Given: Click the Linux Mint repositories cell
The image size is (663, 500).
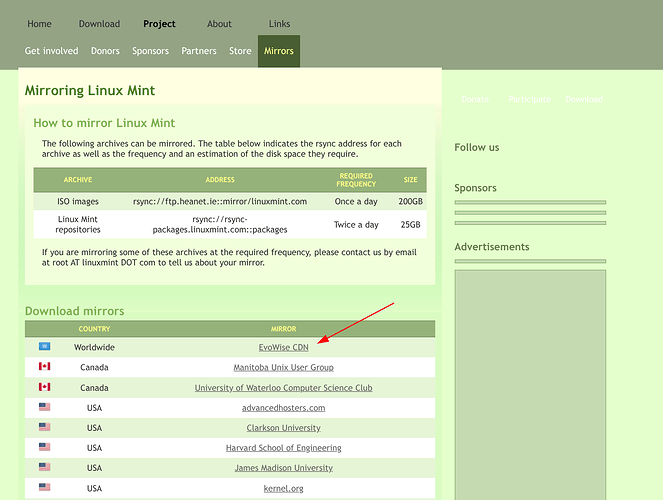Looking at the screenshot, I should 78,224.
